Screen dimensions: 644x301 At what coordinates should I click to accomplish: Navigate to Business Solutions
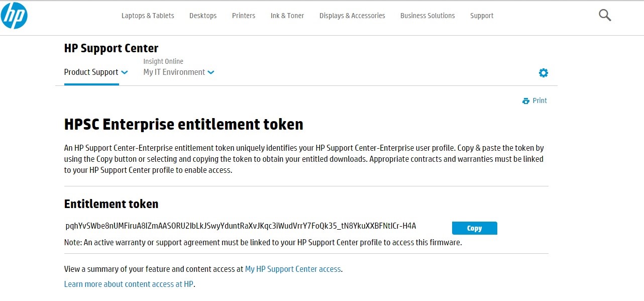click(x=427, y=16)
